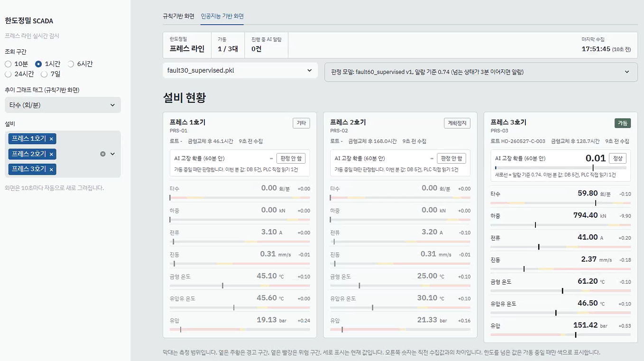Screen dimensions: 644x361
Task: Remove 프레스 1호기 tag from equipment filter
Action: click(x=52, y=139)
